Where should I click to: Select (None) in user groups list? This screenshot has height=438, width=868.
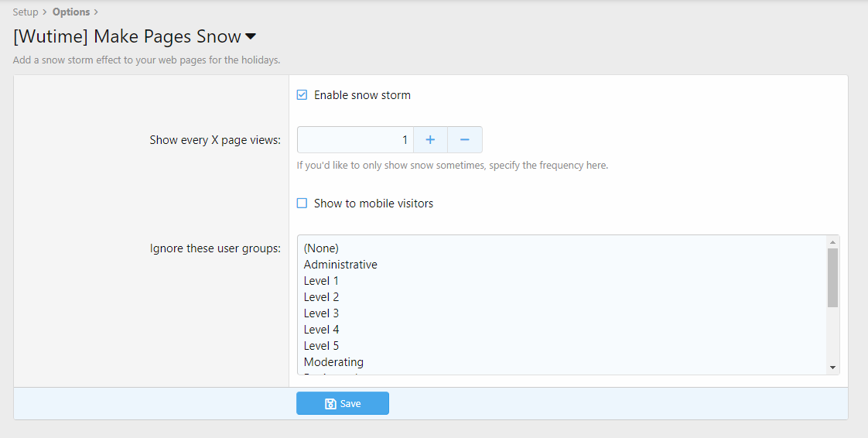pyautogui.click(x=321, y=248)
